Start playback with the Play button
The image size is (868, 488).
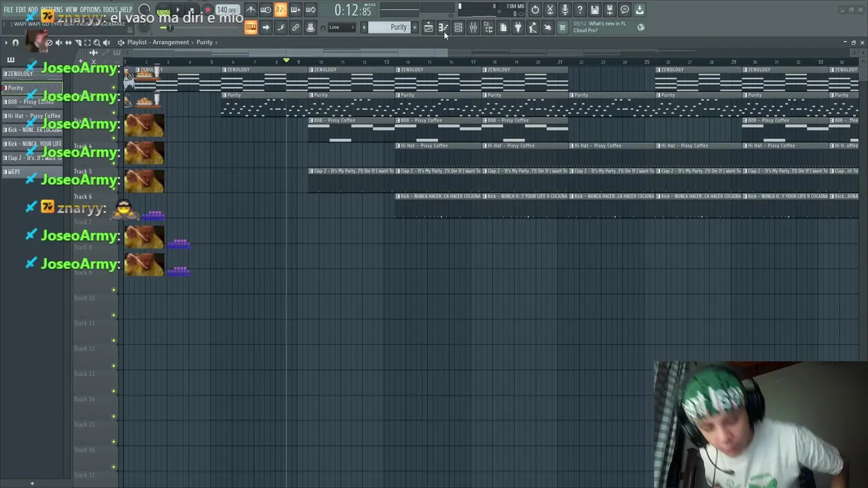click(x=178, y=9)
